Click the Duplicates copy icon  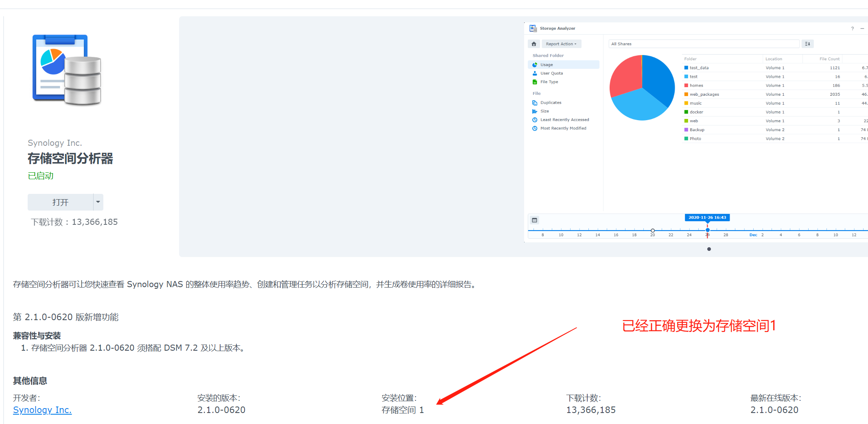535,103
